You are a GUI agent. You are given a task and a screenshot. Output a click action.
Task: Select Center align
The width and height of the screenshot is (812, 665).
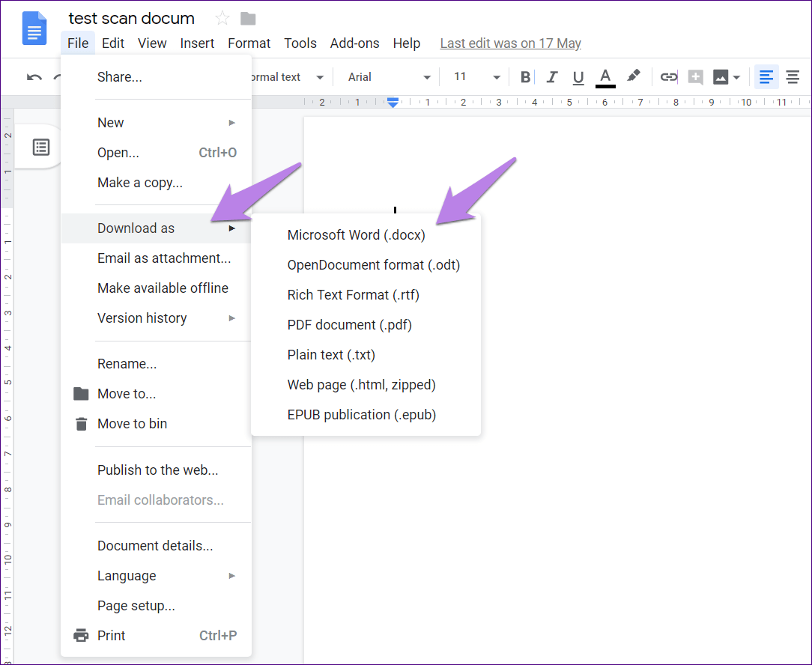coord(793,77)
